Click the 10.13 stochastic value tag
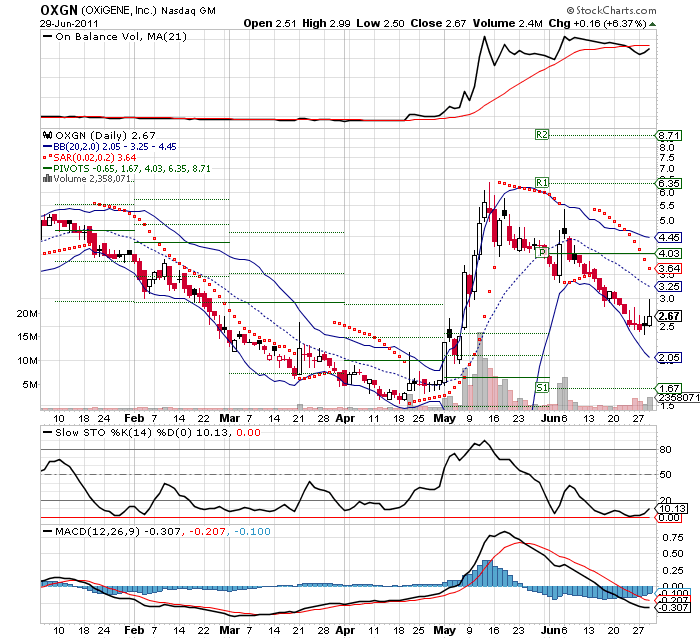 (x=672, y=509)
